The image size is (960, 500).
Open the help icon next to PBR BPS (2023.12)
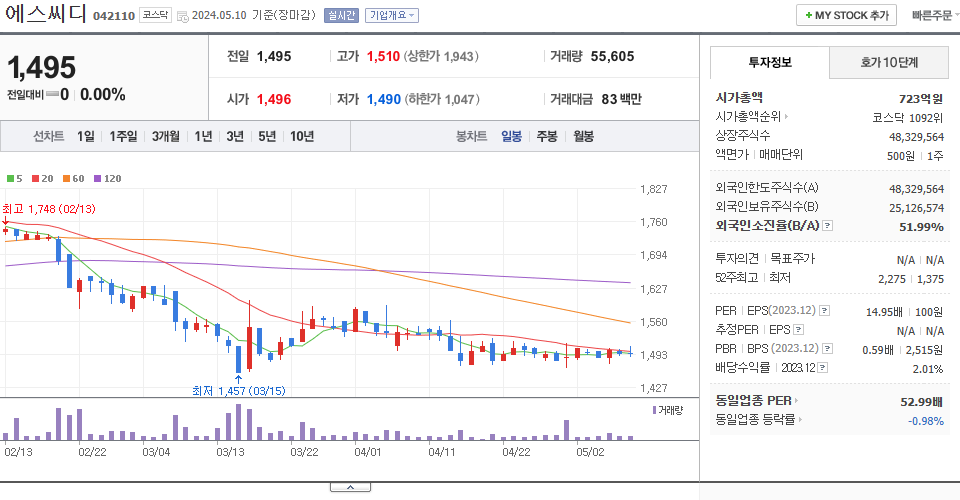[x=827, y=349]
